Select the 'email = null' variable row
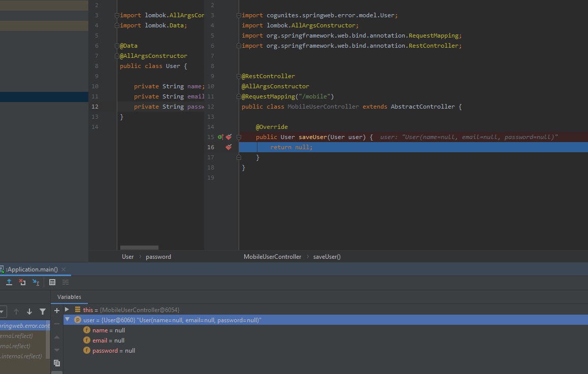The width and height of the screenshot is (588, 374). click(325, 341)
